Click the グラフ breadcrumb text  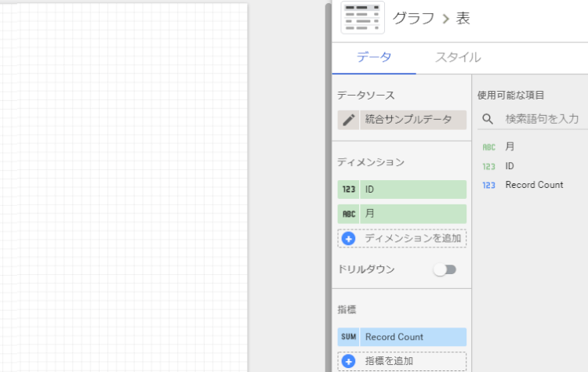point(413,18)
